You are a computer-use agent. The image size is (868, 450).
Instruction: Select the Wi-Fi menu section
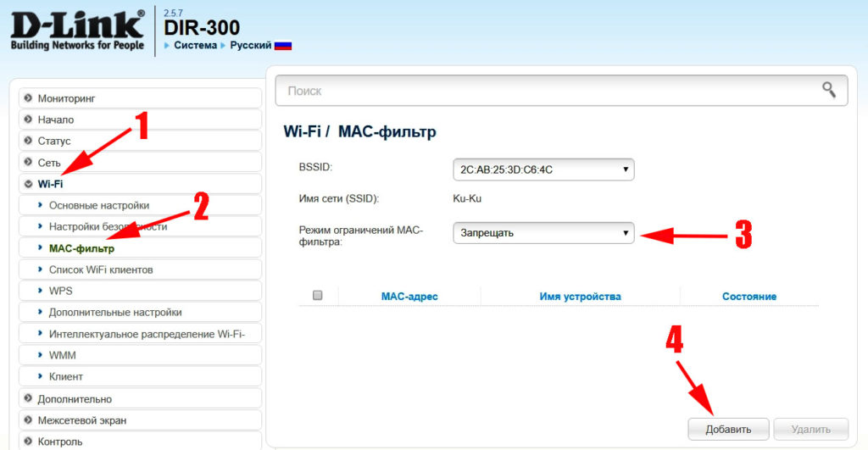click(140, 184)
